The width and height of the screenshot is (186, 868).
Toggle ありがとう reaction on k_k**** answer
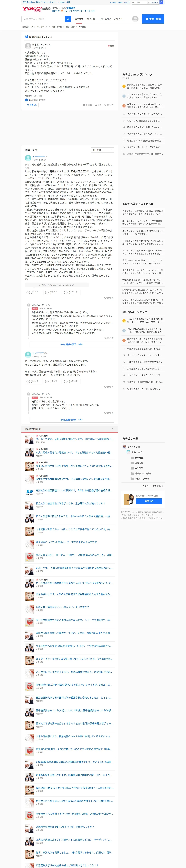click(x=72, y=381)
